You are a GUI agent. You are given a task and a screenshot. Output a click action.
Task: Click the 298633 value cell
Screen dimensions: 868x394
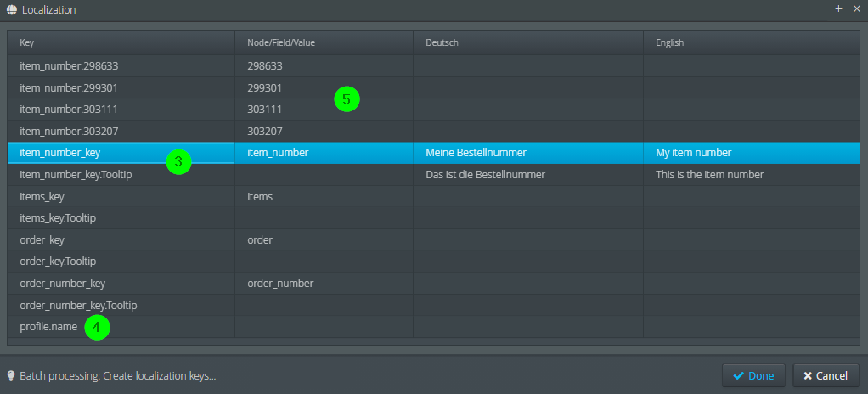[324, 66]
